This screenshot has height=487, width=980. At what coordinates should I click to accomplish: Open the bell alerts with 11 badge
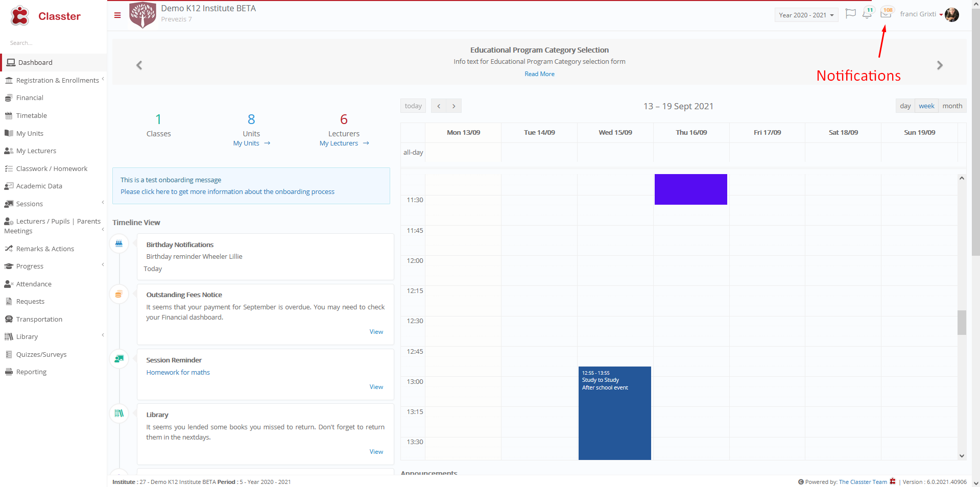(x=868, y=13)
